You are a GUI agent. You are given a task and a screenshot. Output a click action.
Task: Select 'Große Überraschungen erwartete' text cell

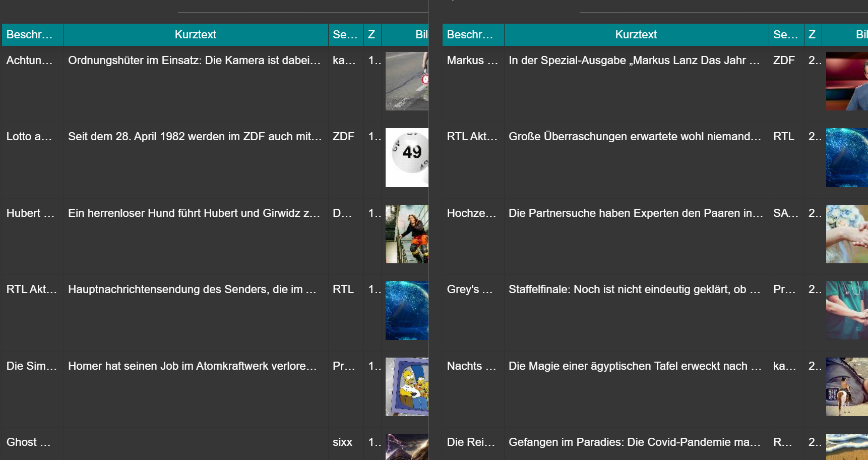[x=636, y=160]
